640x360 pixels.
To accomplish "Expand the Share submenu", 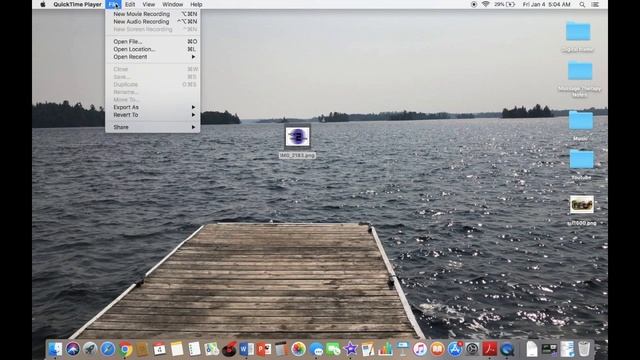I will [153, 127].
